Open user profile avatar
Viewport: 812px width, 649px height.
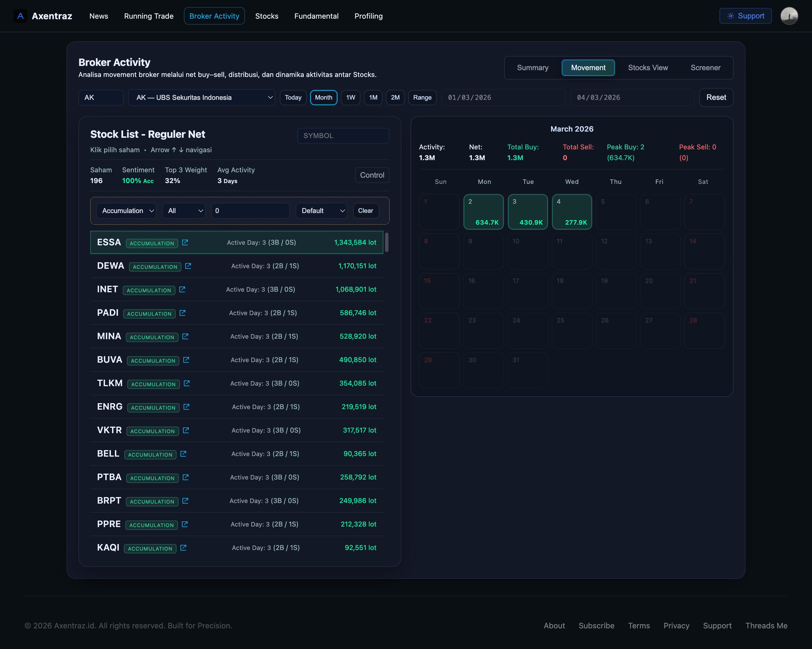click(789, 16)
